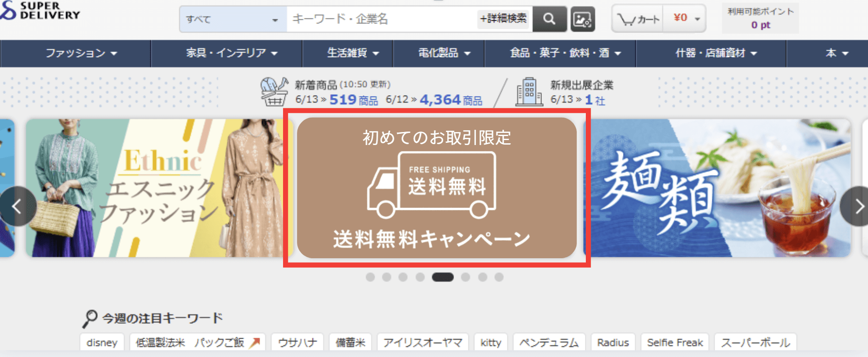Image resolution: width=868 pixels, height=357 pixels.
Task: Click the disney keyword tag
Action: click(102, 343)
